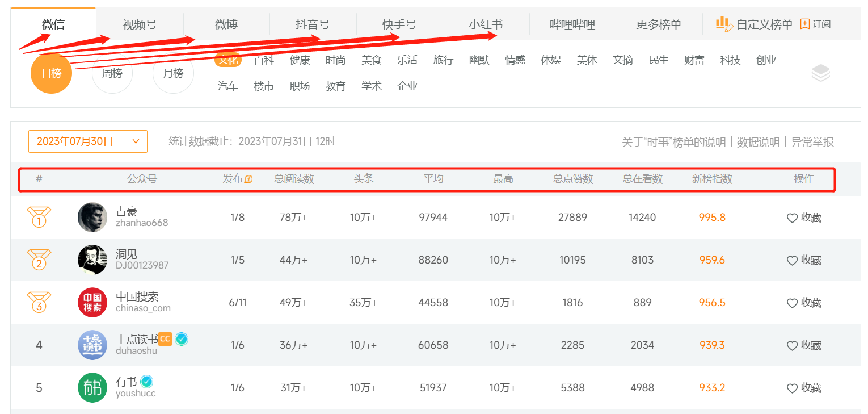The width and height of the screenshot is (868, 414).
Task: Click the CC badge next to 十点读书
Action: click(x=165, y=339)
